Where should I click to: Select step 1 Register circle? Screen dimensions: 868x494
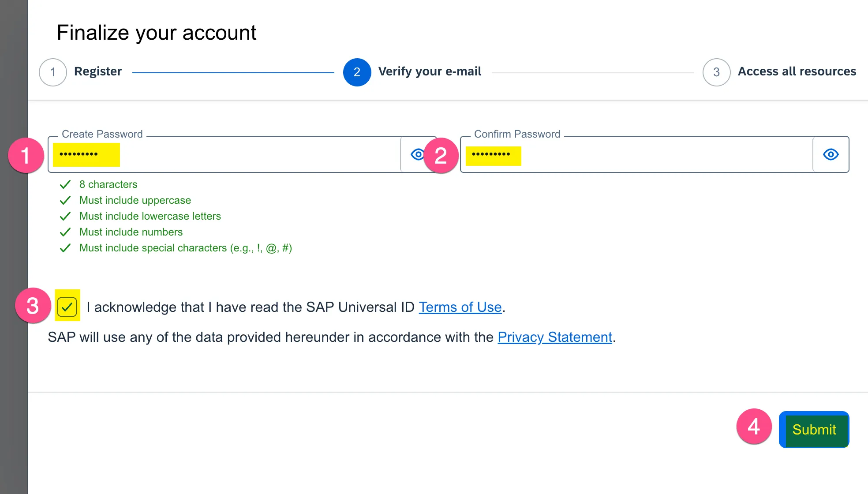(53, 72)
